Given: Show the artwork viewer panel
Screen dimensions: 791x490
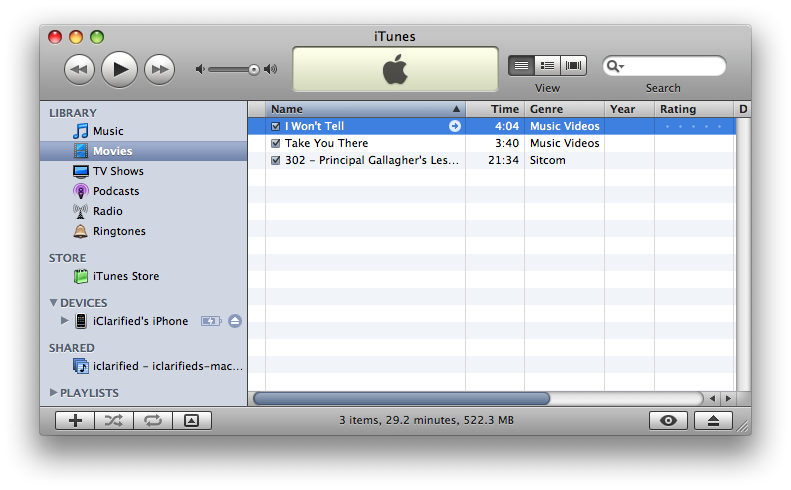Looking at the screenshot, I should pyautogui.click(x=192, y=421).
